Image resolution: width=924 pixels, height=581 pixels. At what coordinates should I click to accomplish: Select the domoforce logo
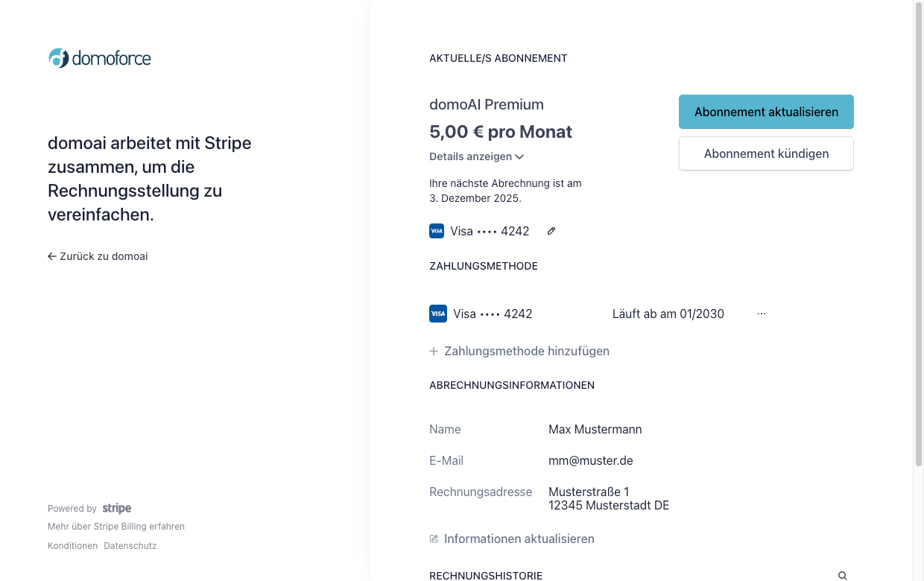(99, 57)
